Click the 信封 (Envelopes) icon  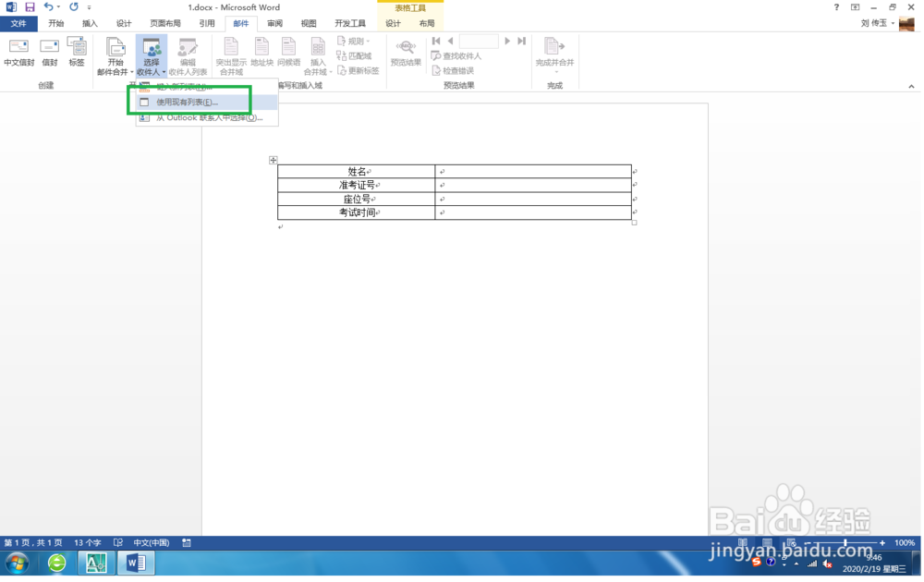(x=49, y=53)
